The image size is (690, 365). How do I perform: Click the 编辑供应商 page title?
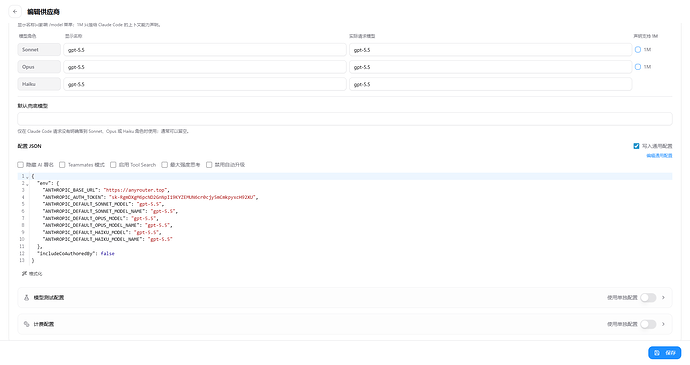43,12
